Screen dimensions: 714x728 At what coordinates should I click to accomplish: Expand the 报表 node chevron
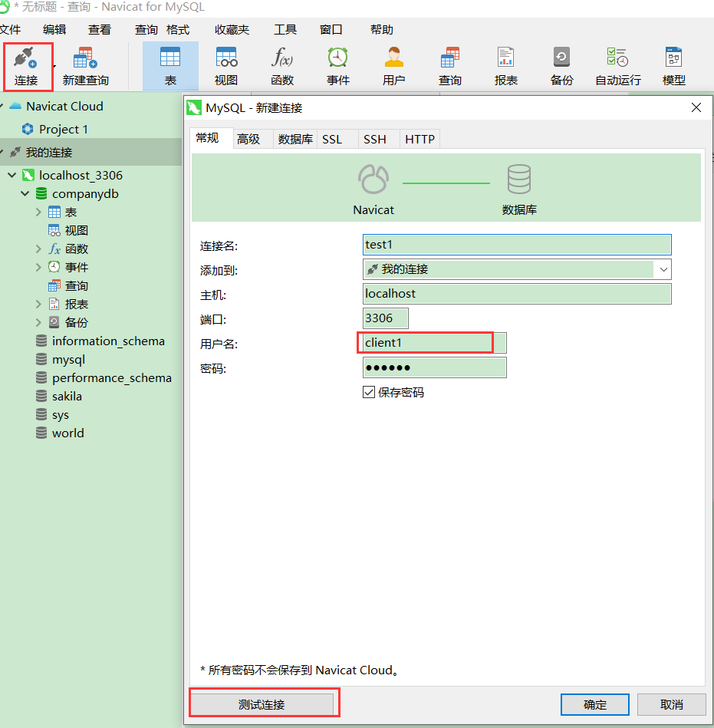pyautogui.click(x=38, y=304)
